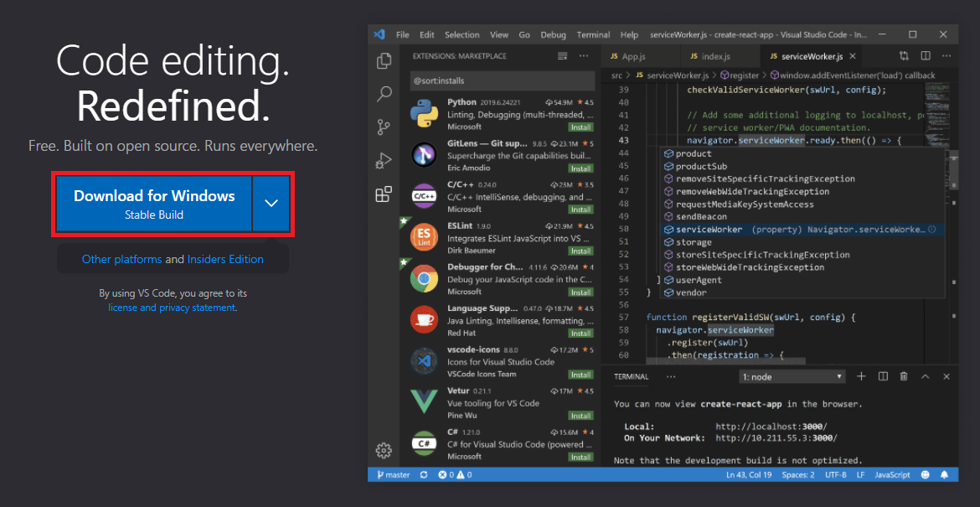Image resolution: width=980 pixels, height=507 pixels.
Task: Select GitLens extension icon
Action: coord(424,154)
